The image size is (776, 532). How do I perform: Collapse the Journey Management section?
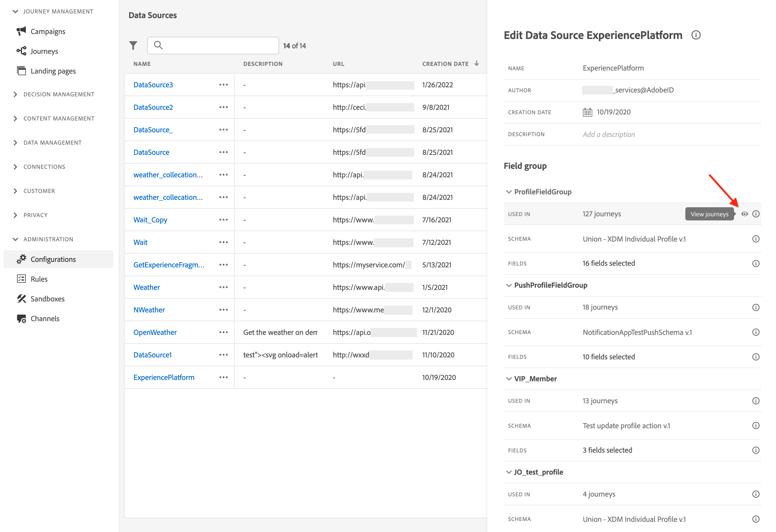[x=15, y=11]
